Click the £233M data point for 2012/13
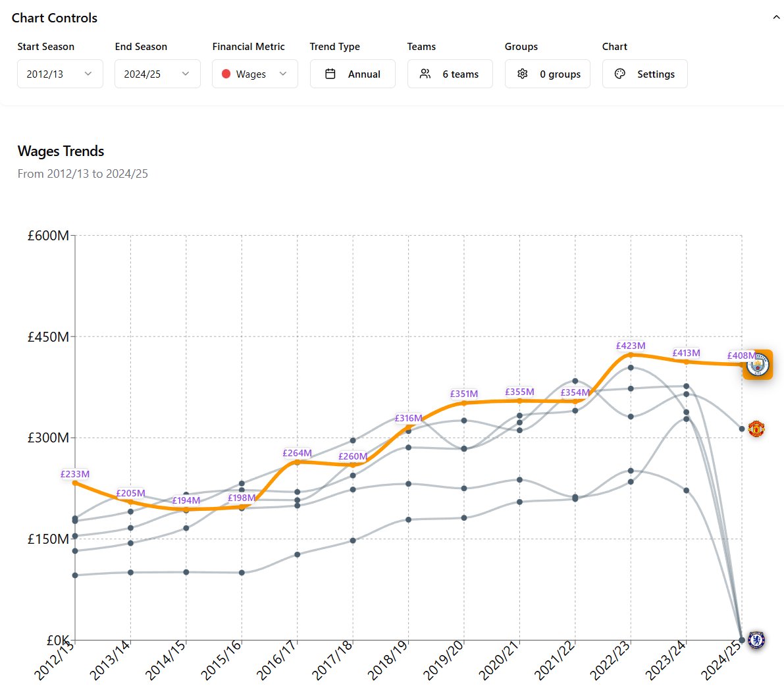784x686 pixels. (75, 483)
